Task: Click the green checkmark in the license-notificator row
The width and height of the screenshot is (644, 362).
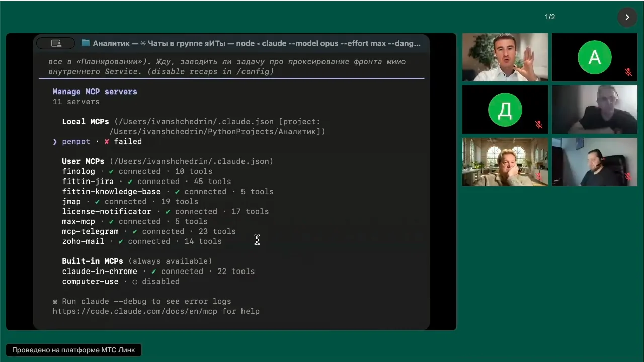Action: [168, 212]
